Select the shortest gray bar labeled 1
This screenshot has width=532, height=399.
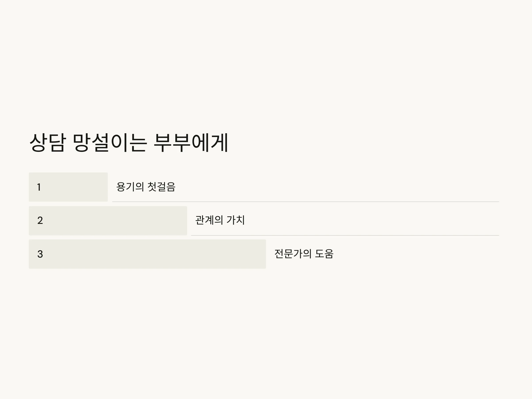[x=68, y=187]
